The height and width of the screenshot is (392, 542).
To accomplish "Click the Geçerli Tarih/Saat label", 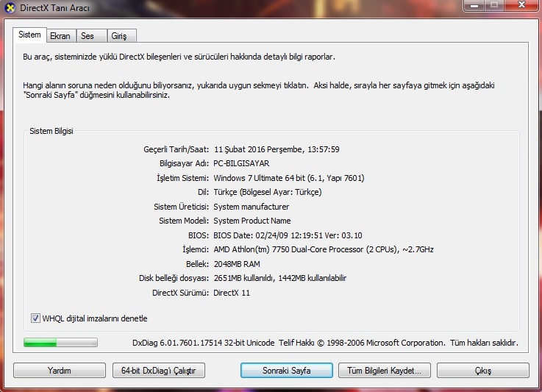I will (176, 149).
